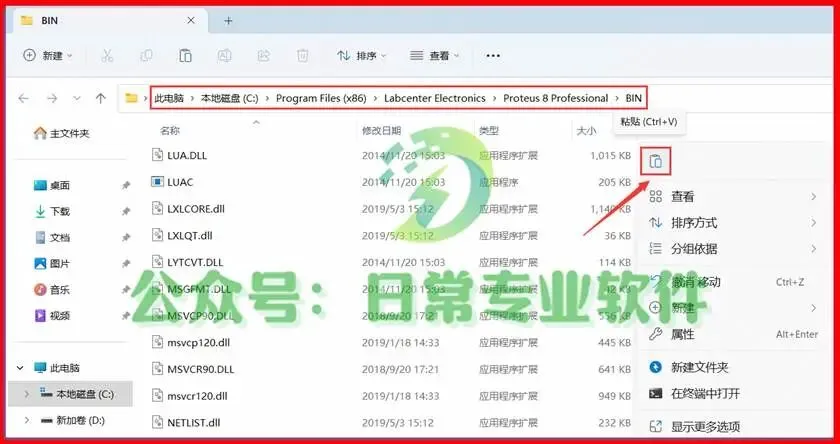This screenshot has height=444, width=840.
Task: Open recent locations dropdown chevron
Action: (x=77, y=99)
